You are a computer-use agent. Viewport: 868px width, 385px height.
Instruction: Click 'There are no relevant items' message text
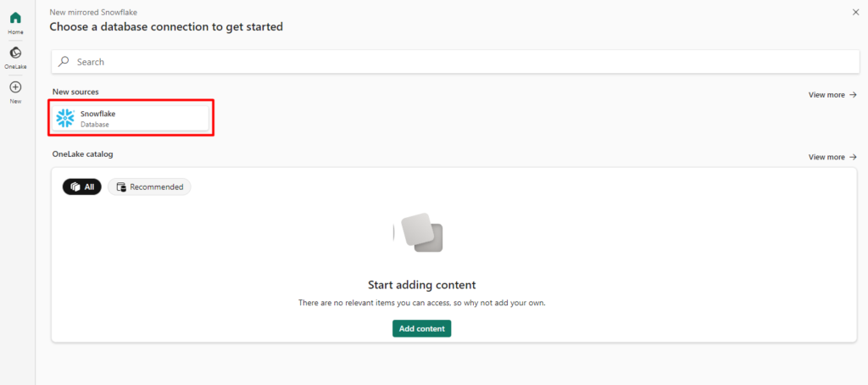422,303
